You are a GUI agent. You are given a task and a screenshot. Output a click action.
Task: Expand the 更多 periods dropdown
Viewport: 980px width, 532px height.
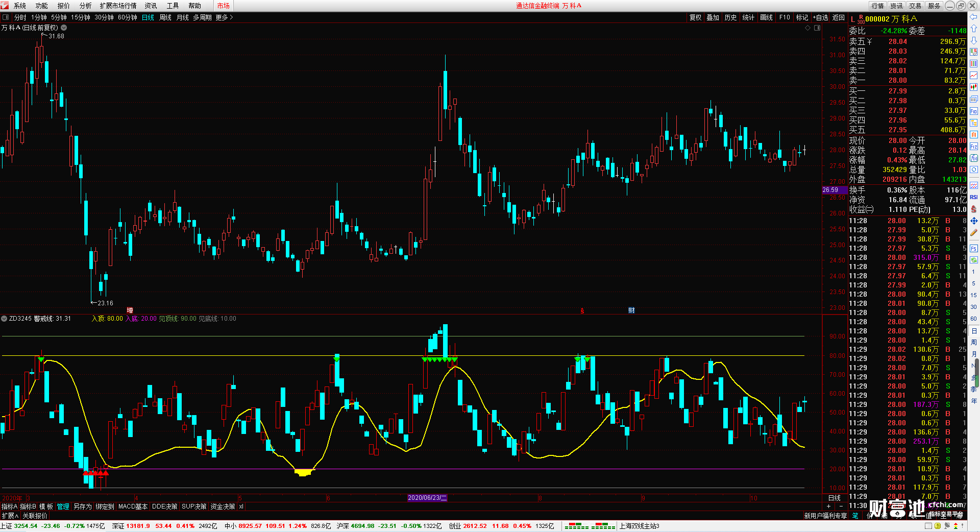tap(224, 17)
